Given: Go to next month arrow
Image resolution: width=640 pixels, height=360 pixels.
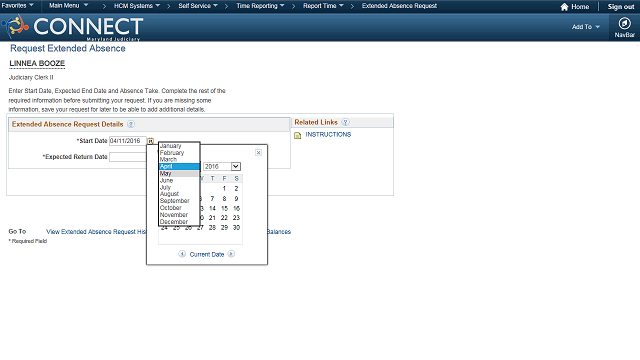Looking at the screenshot, I should 231,254.
